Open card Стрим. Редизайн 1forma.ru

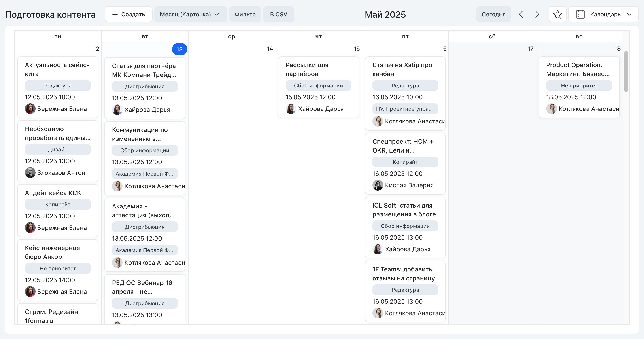(58, 314)
